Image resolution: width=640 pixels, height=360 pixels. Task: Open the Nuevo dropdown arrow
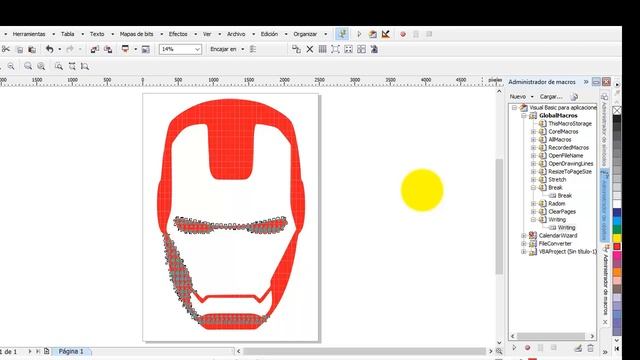532,97
